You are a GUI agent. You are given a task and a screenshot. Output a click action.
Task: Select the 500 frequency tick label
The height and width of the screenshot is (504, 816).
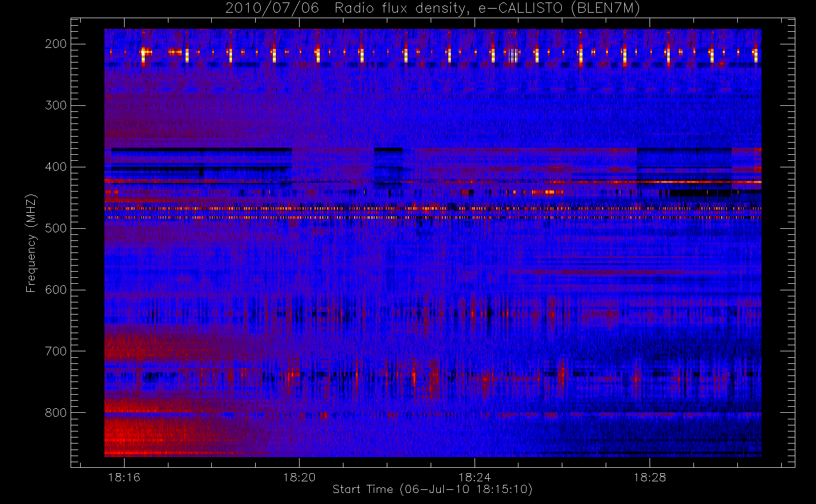click(x=55, y=228)
